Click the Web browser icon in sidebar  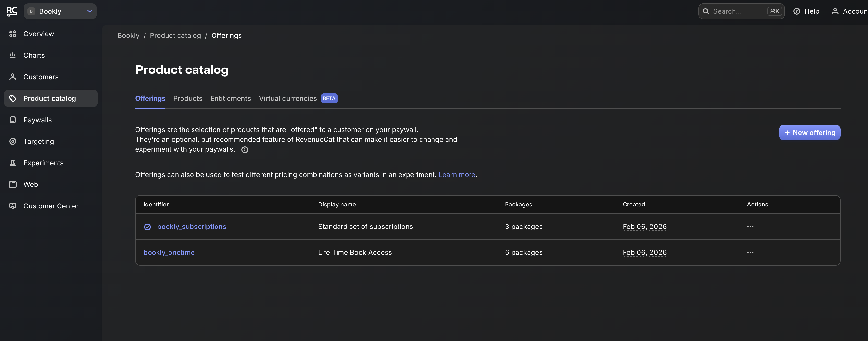pyautogui.click(x=13, y=184)
